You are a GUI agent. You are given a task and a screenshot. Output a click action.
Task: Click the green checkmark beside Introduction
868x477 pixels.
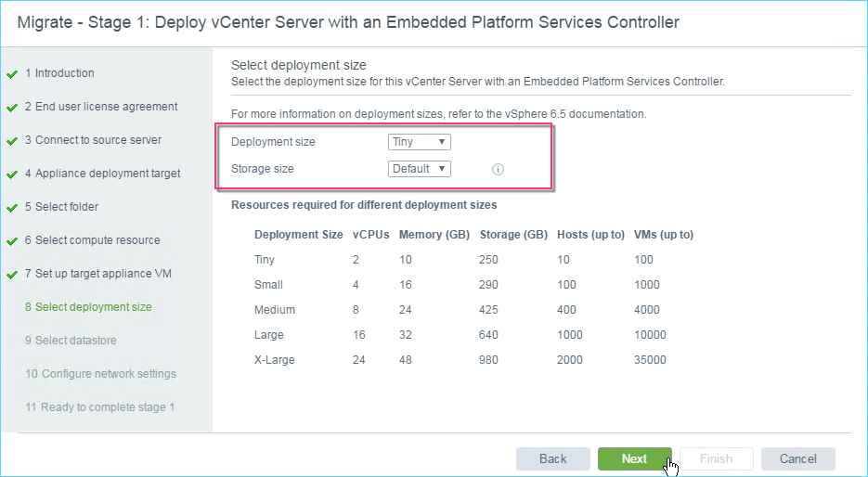tap(12, 74)
